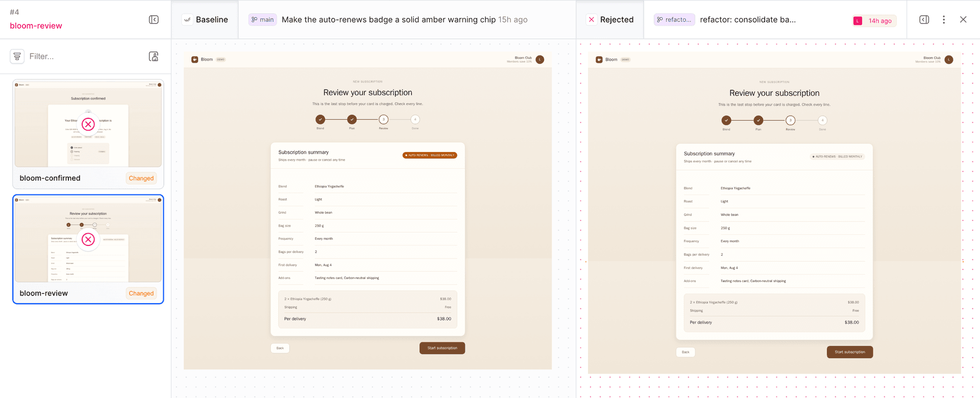
Task: Click Done step 4 circle in rejected
Action: (x=822, y=120)
